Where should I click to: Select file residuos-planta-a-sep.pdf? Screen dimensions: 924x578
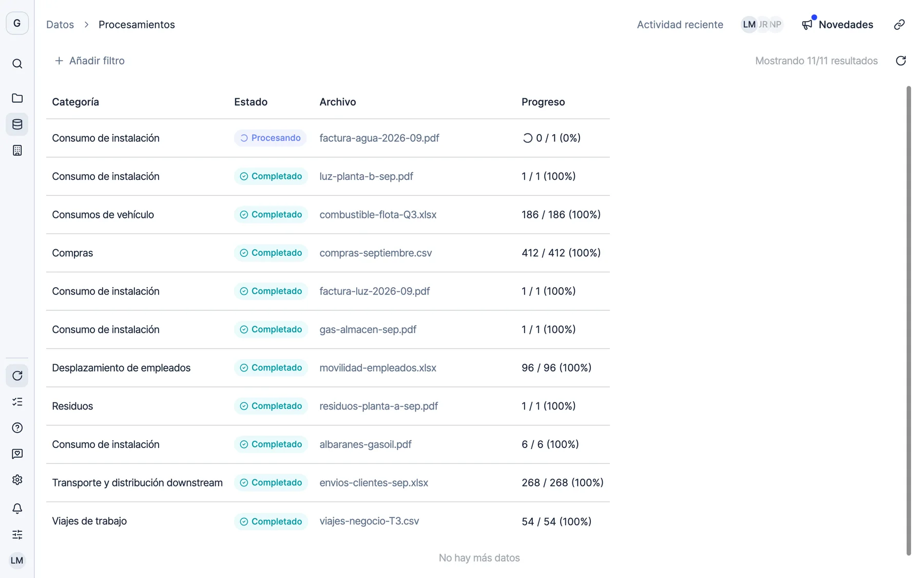pyautogui.click(x=378, y=406)
